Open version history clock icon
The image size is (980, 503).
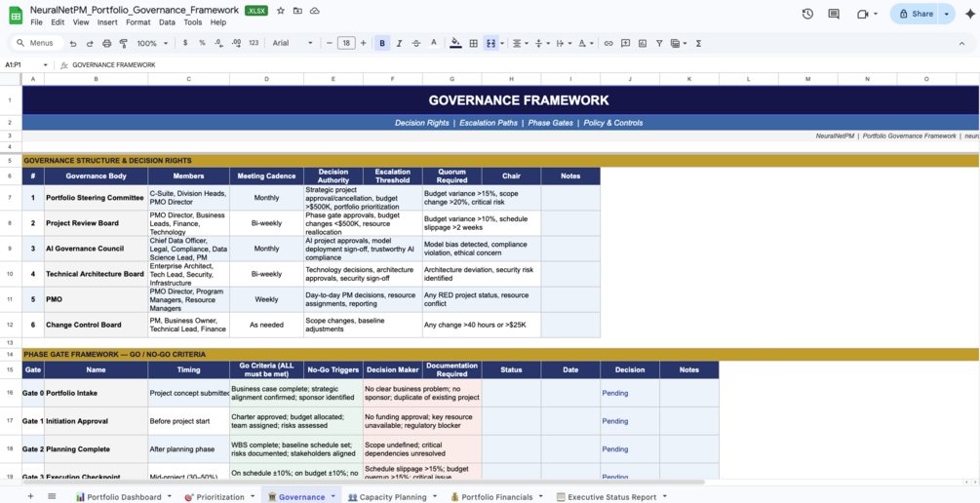[806, 14]
